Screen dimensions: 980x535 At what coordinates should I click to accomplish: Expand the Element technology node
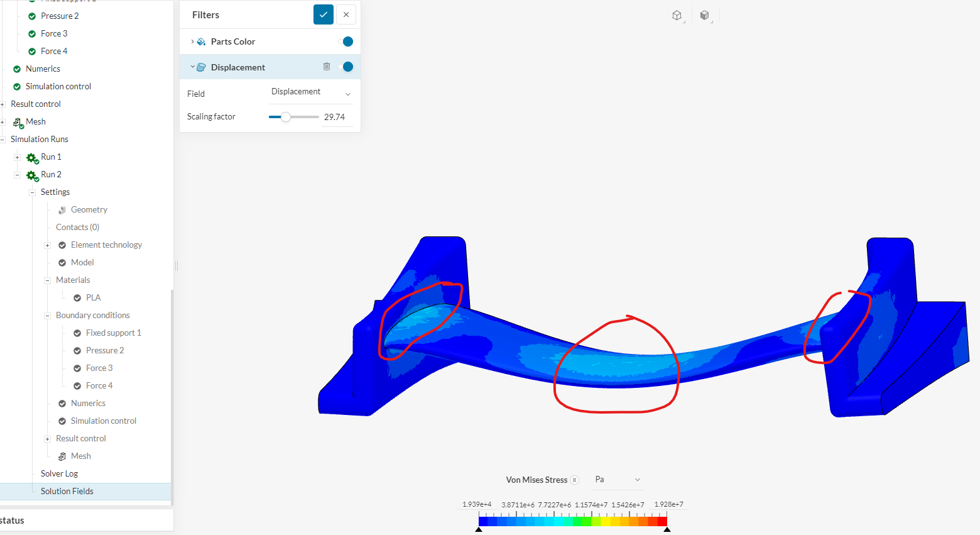[x=47, y=245]
